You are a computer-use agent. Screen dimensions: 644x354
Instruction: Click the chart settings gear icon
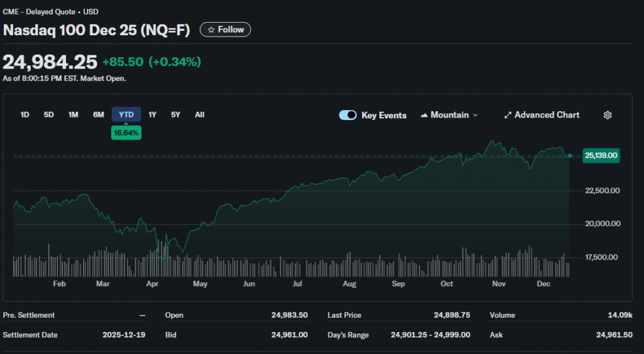608,115
